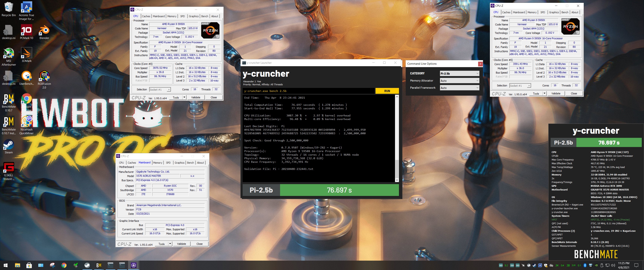Open UserBenchmark desktop shortcut
The image size is (644, 270).
26,78
